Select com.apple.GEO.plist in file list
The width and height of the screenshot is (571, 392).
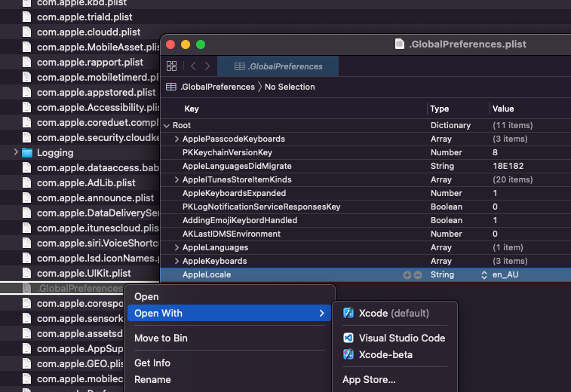click(80, 363)
